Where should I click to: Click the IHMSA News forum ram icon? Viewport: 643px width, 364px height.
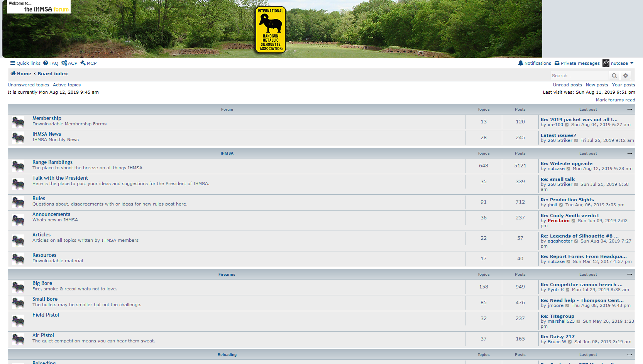(18, 138)
